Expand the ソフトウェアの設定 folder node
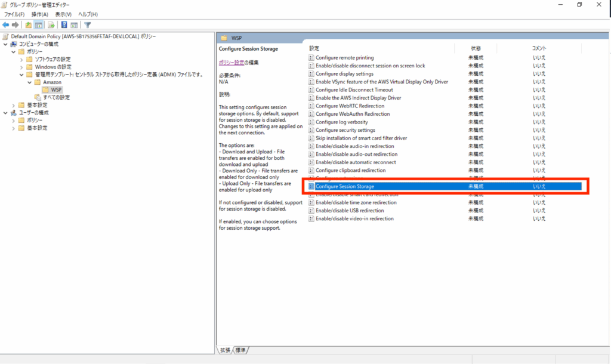The image size is (611, 364). point(21,59)
